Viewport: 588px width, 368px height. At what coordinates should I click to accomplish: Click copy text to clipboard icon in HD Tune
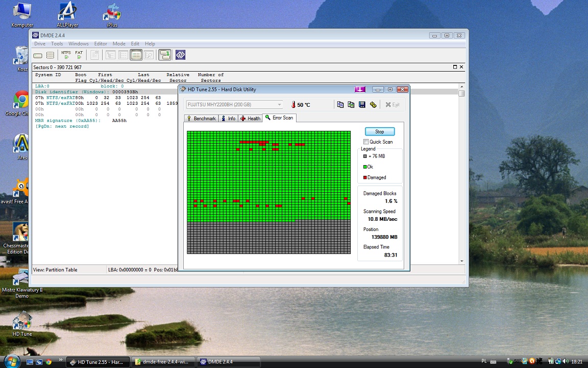[340, 104]
